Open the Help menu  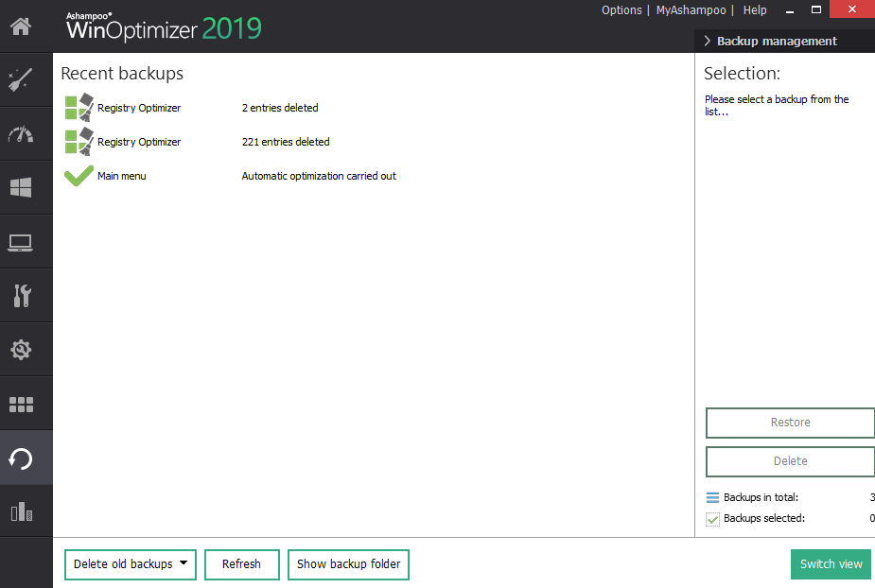(755, 10)
